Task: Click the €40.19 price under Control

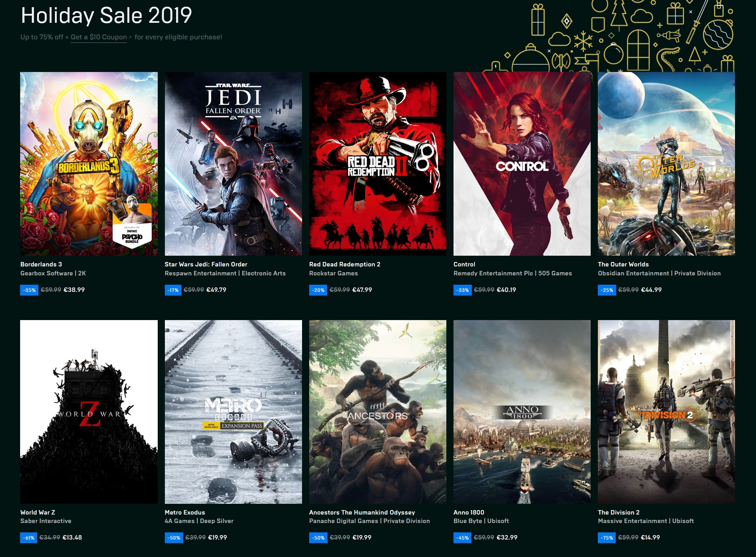Action: pos(506,290)
